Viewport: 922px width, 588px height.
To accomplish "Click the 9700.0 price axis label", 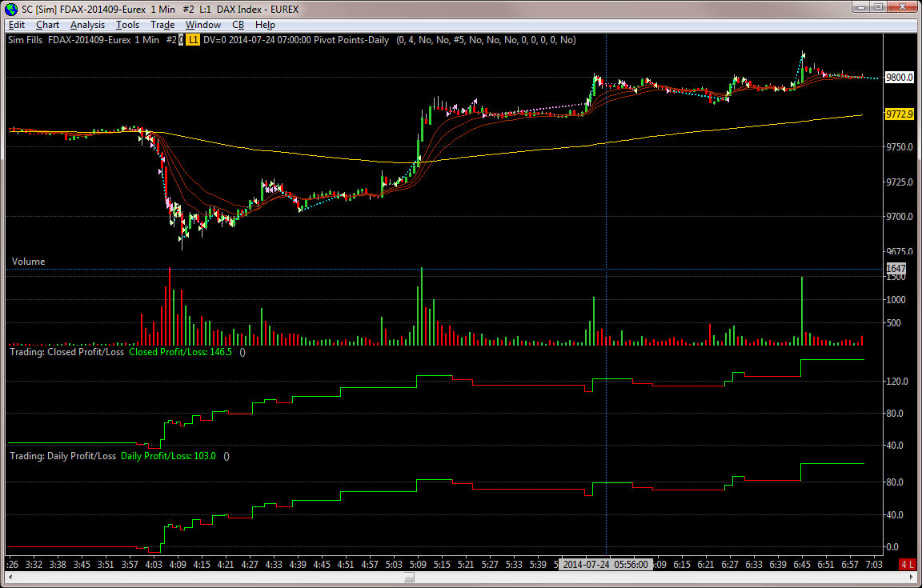I will pos(900,217).
